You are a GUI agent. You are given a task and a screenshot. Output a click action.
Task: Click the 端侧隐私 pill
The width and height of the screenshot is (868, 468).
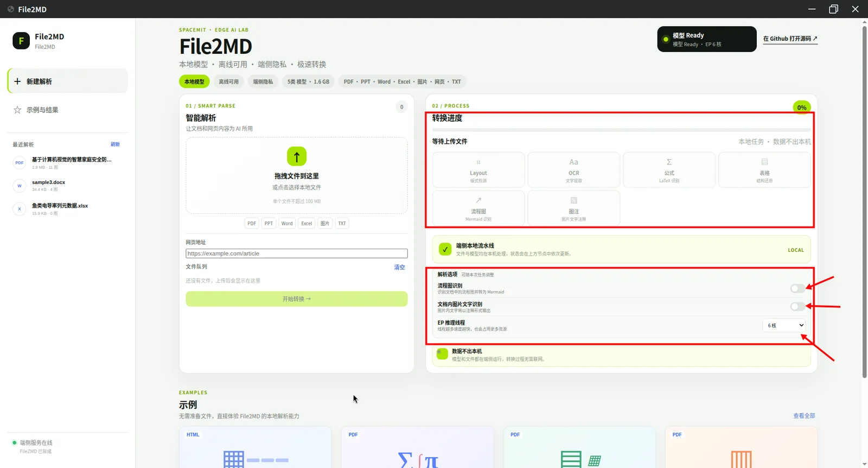(263, 82)
